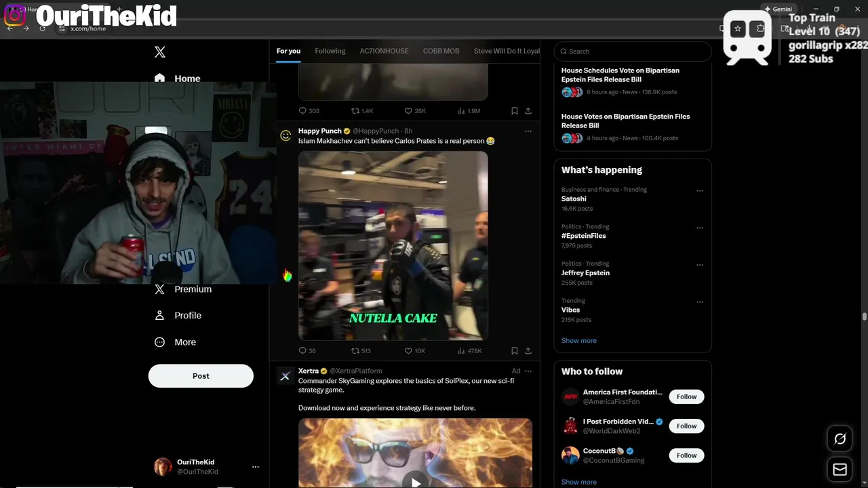
Task: View Happy Punch post 478K views
Action: pos(470,350)
